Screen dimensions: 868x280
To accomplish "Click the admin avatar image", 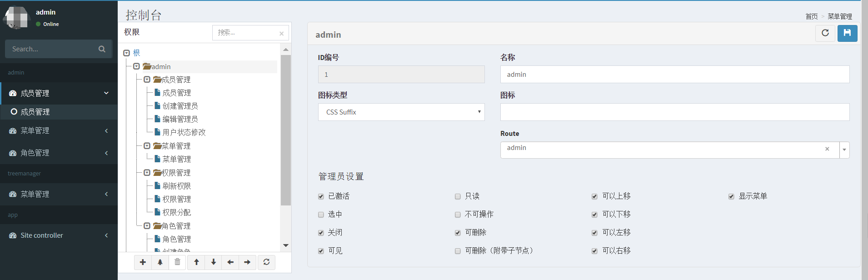I will pos(17,17).
